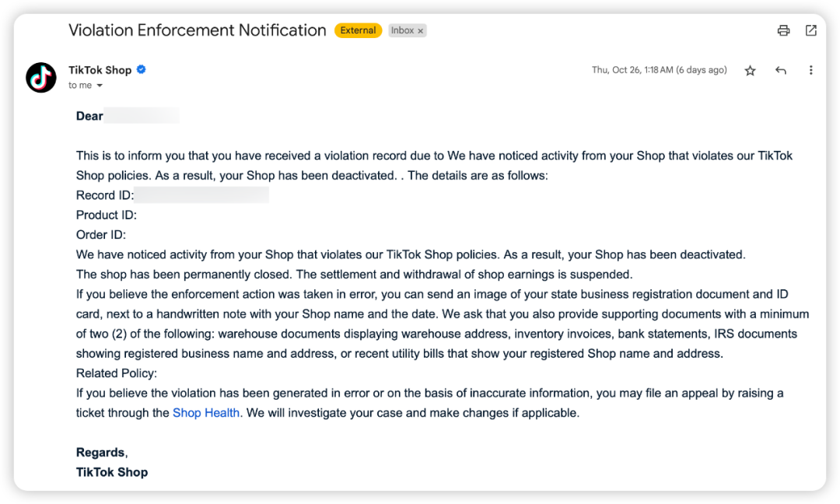This screenshot has width=840, height=504.
Task: Click the TikTok Shop sender name
Action: click(x=100, y=70)
